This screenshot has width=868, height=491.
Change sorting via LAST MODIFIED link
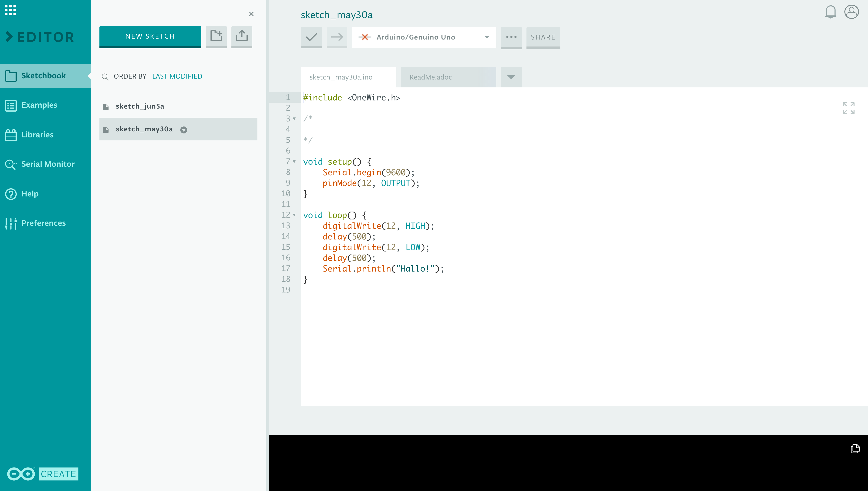coord(177,76)
